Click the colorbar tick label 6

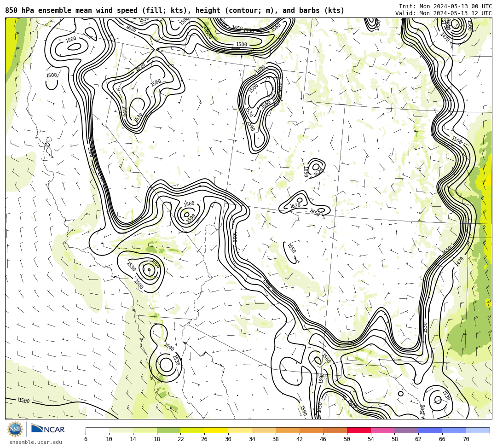coord(86,439)
